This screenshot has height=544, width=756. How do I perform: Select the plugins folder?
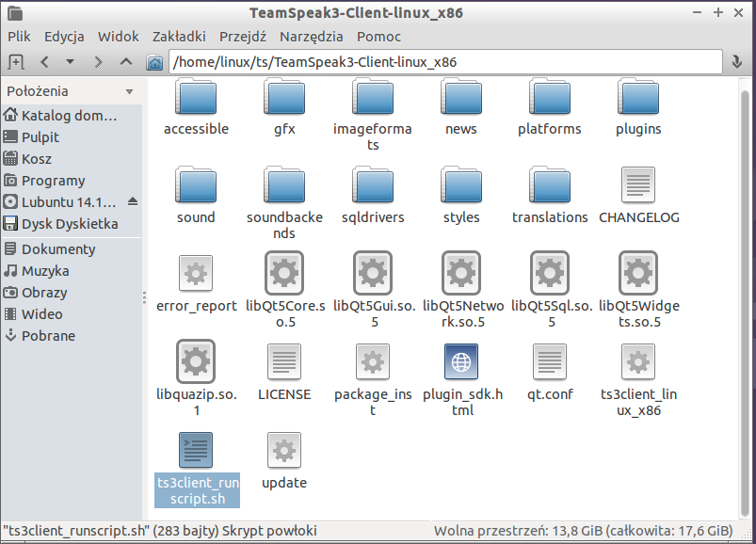638,107
